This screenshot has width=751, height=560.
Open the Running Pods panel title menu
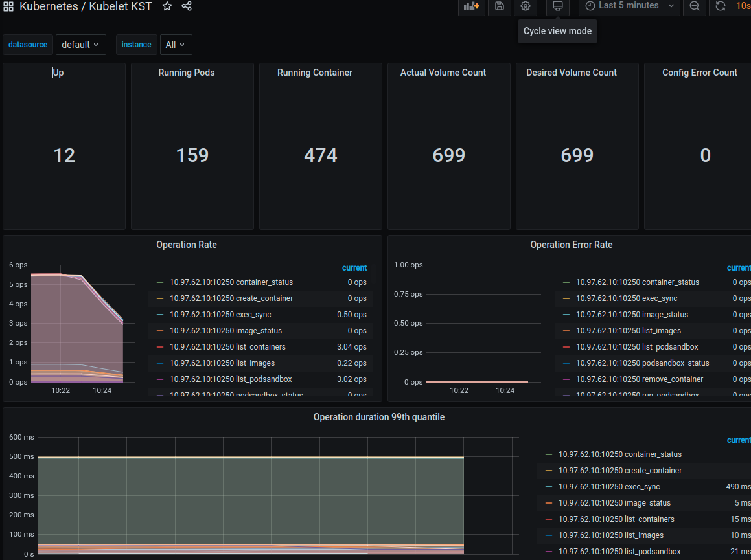187,73
